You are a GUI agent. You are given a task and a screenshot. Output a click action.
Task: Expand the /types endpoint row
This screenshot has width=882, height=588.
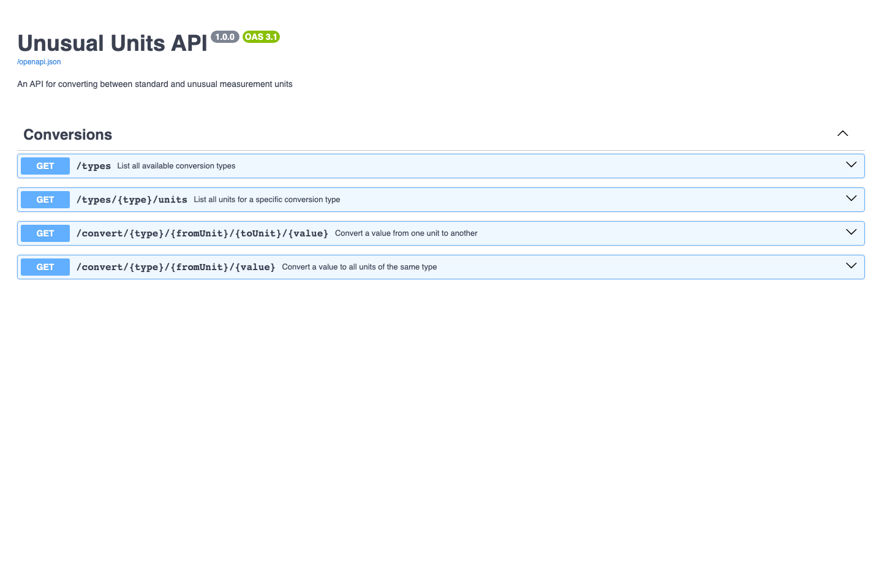click(851, 165)
